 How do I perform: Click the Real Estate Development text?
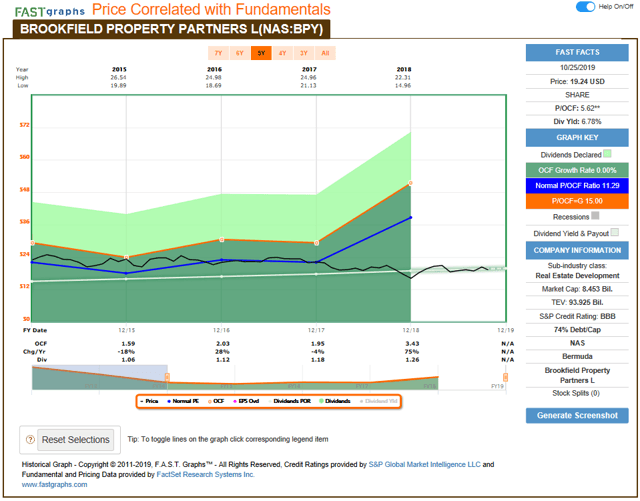pyautogui.click(x=577, y=276)
